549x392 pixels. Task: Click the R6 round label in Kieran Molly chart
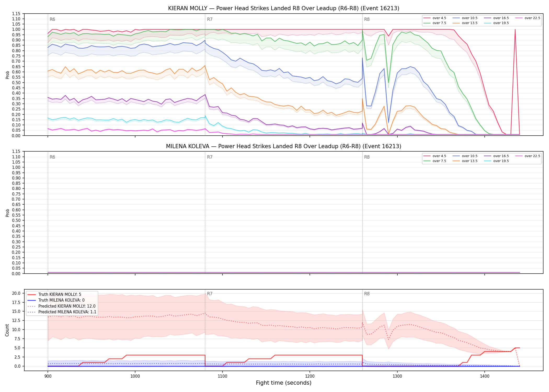click(x=52, y=19)
